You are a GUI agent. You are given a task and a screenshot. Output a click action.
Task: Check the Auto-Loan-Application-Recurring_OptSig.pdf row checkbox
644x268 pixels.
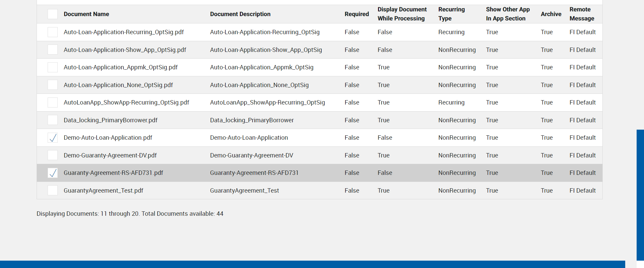pyautogui.click(x=53, y=32)
